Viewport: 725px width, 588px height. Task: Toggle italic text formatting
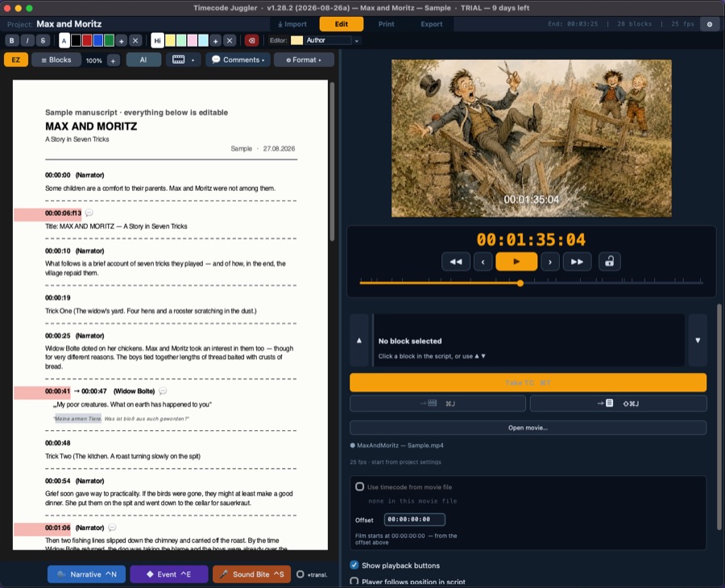[27, 41]
